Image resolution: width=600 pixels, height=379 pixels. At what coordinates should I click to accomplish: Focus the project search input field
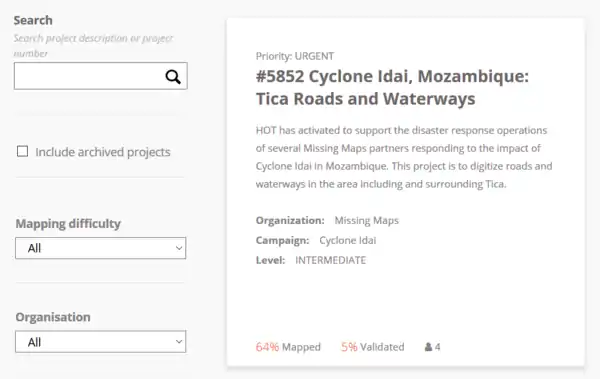(89, 76)
